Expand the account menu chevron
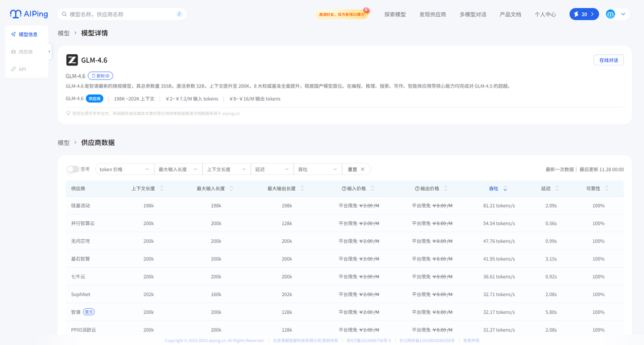The height and width of the screenshot is (345, 644). [623, 14]
